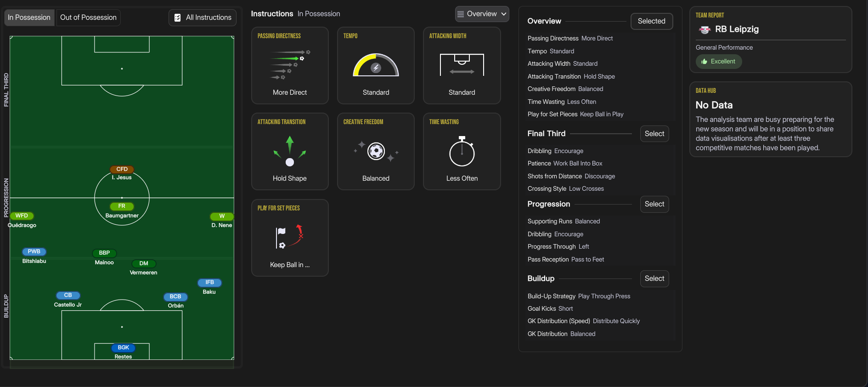Open the Passing Directness arrows icon
This screenshot has height=387, width=868.
pos(290,65)
